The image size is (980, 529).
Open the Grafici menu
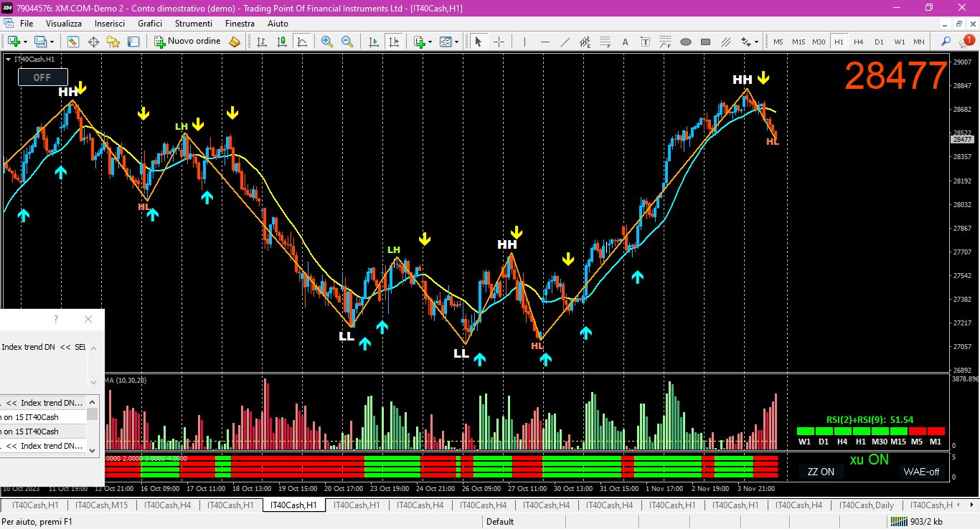pos(150,24)
